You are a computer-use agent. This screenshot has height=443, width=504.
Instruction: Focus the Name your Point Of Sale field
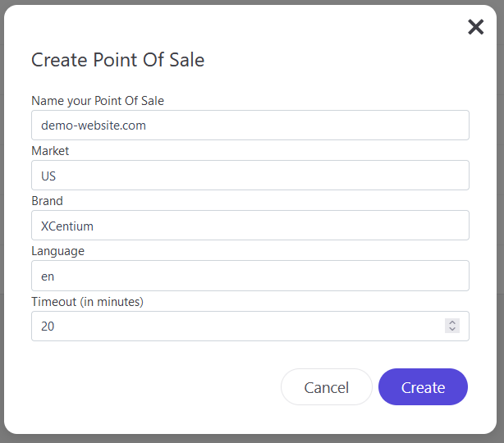pyautogui.click(x=250, y=126)
